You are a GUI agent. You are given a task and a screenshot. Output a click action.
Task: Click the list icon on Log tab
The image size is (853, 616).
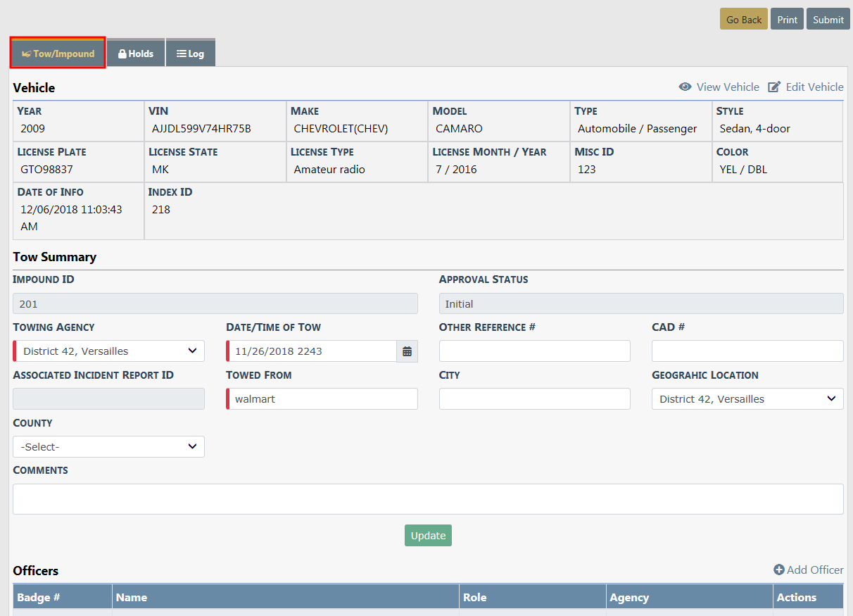coord(181,54)
